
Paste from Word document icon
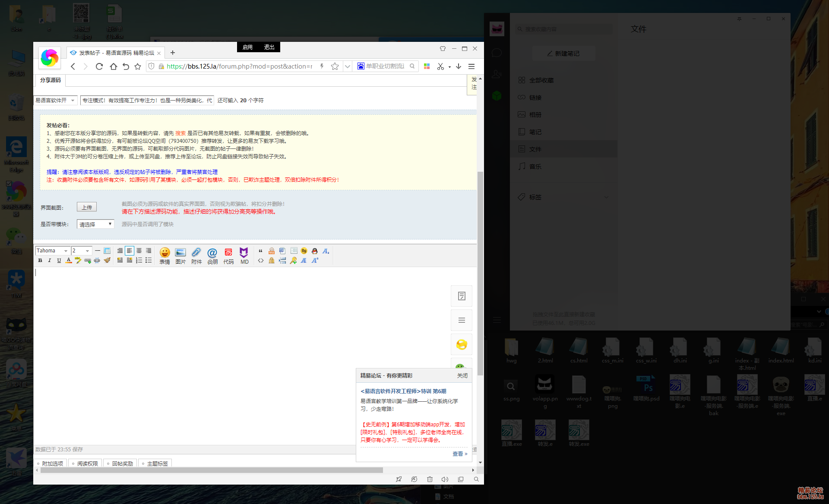pyautogui.click(x=282, y=251)
